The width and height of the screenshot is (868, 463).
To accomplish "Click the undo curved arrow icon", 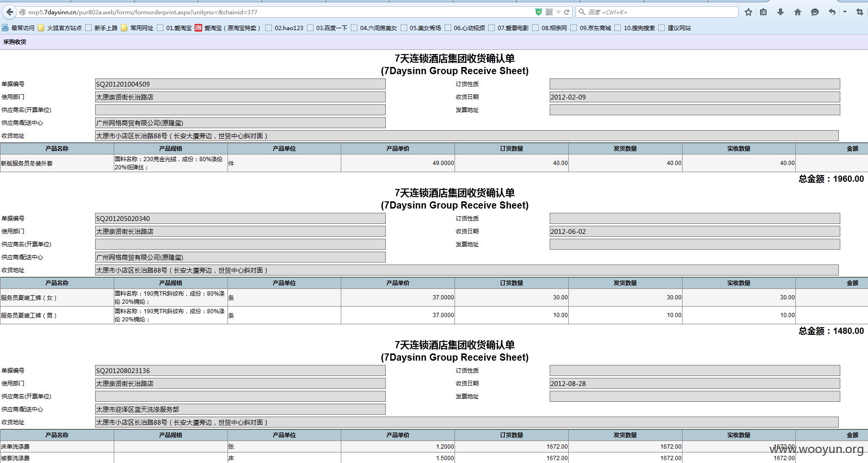I will pos(832,12).
